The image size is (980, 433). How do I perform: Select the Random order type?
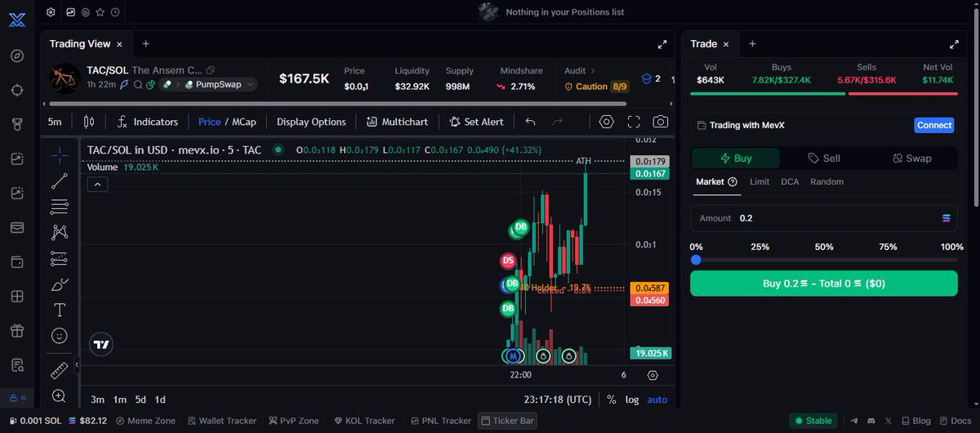pos(826,181)
